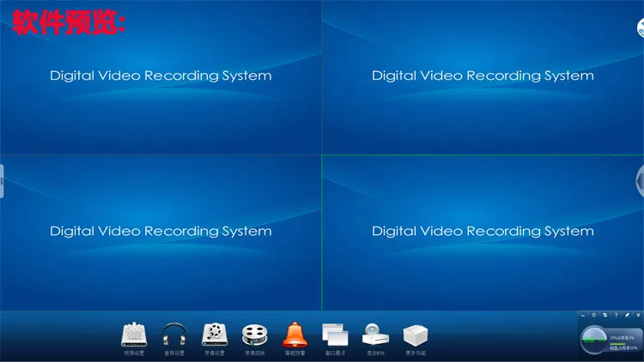Click the switch-user icon in status panel
This screenshot has width=644, height=362.
[605, 315]
